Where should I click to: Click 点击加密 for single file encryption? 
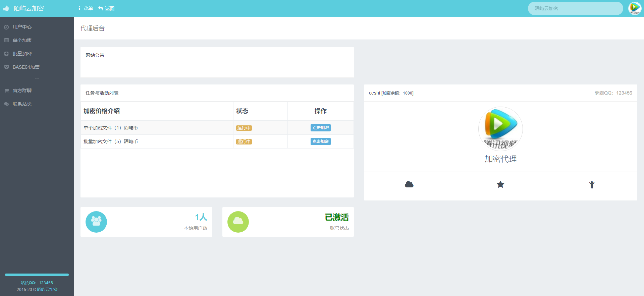(x=320, y=128)
